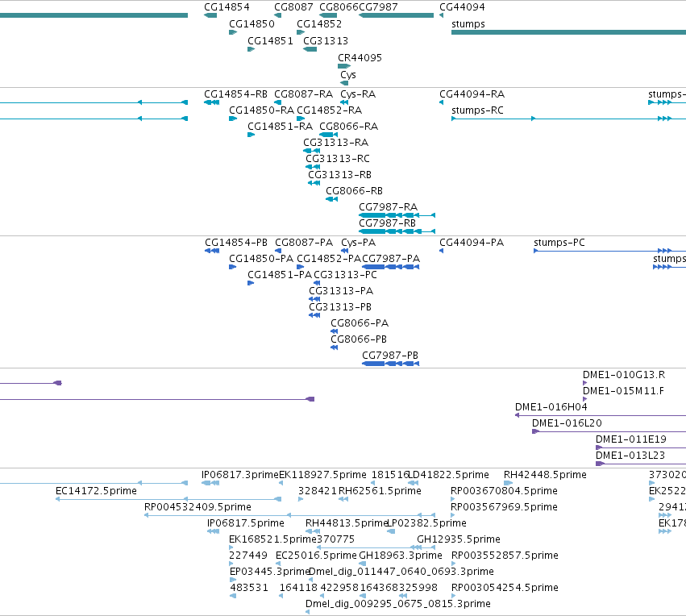Select the CG44094-PA protein label

point(472,243)
